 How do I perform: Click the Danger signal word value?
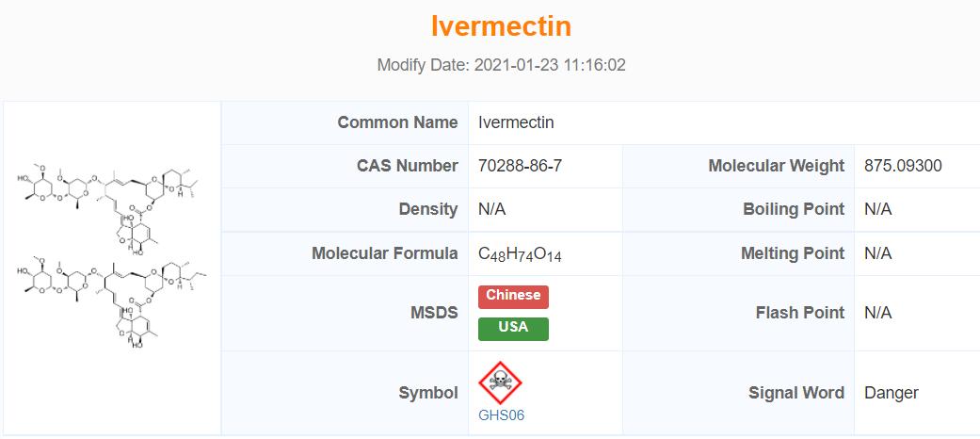891,393
